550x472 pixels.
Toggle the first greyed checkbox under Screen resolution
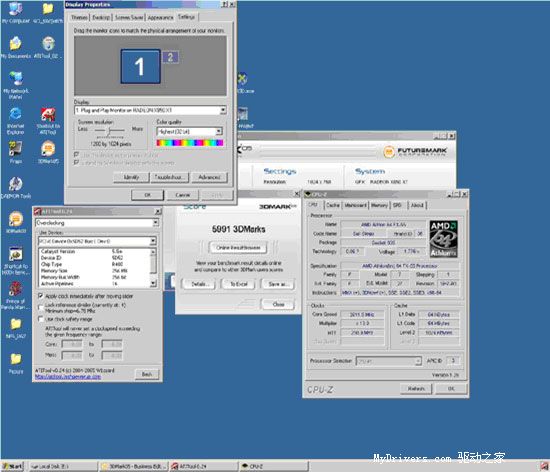click(x=76, y=155)
